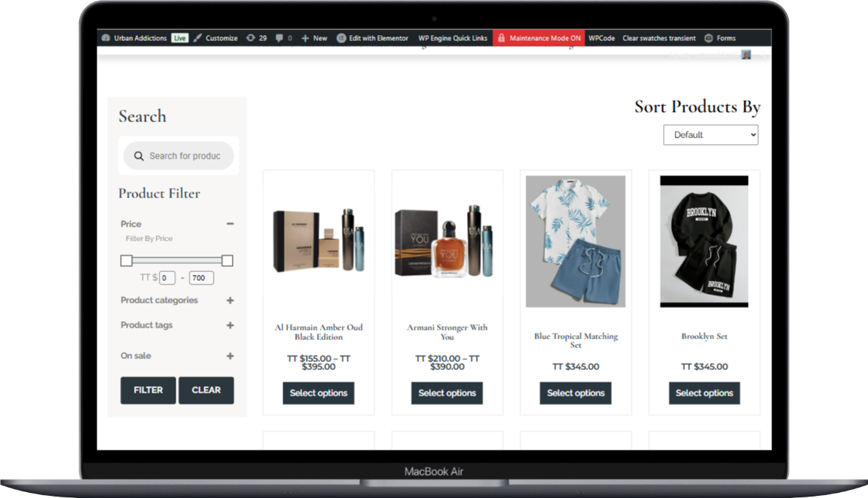The width and height of the screenshot is (868, 498).
Task: Open Armani Stronger With You product image
Action: click(447, 241)
